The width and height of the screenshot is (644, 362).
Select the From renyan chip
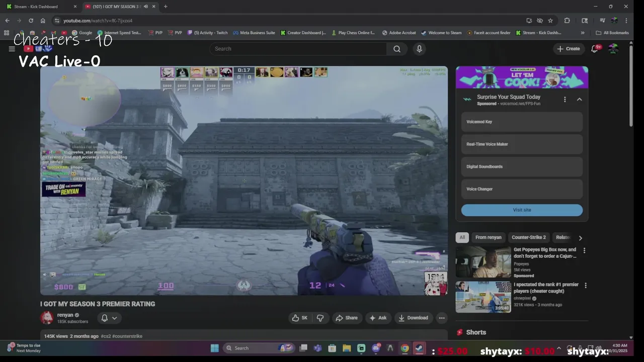coord(488,237)
